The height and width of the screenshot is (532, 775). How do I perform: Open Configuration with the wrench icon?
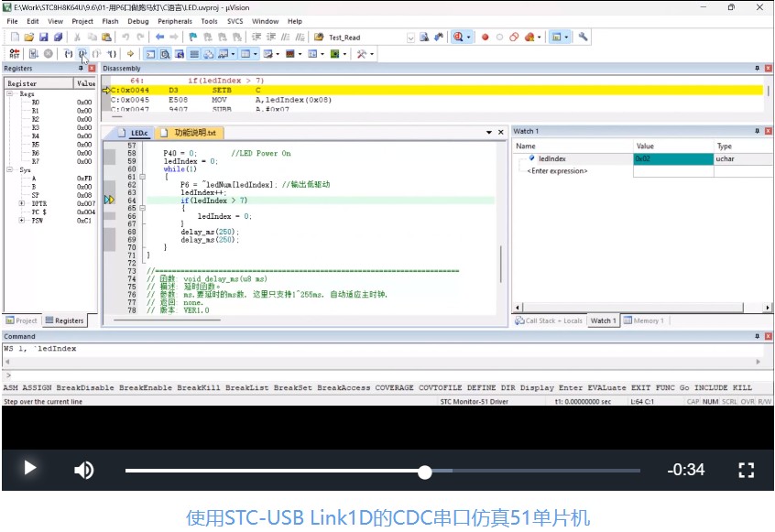pyautogui.click(x=584, y=37)
